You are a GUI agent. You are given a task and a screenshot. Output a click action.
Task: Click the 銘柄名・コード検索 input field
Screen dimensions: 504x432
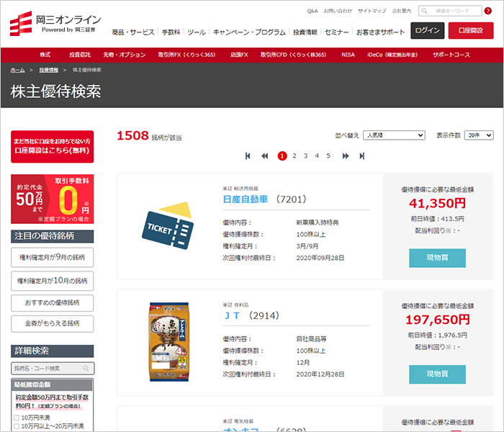53,369
